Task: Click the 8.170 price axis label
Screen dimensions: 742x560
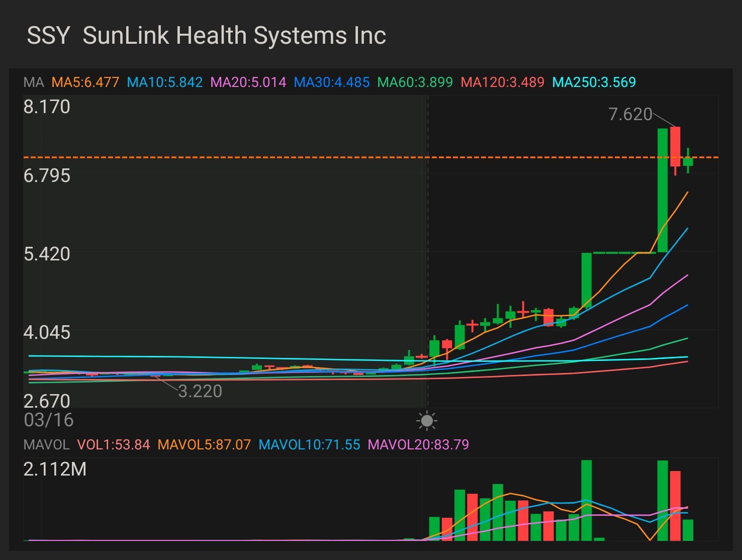Action: pyautogui.click(x=47, y=107)
